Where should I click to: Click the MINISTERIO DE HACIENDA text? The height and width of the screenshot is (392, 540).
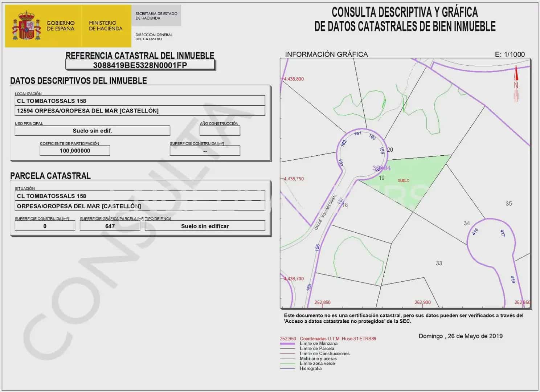pos(106,26)
